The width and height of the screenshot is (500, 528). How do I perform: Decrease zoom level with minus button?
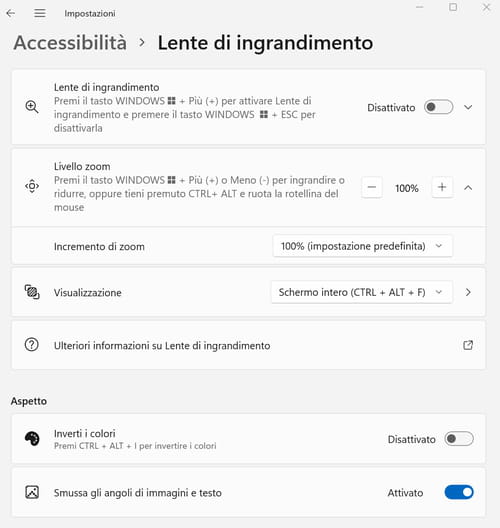(x=372, y=187)
